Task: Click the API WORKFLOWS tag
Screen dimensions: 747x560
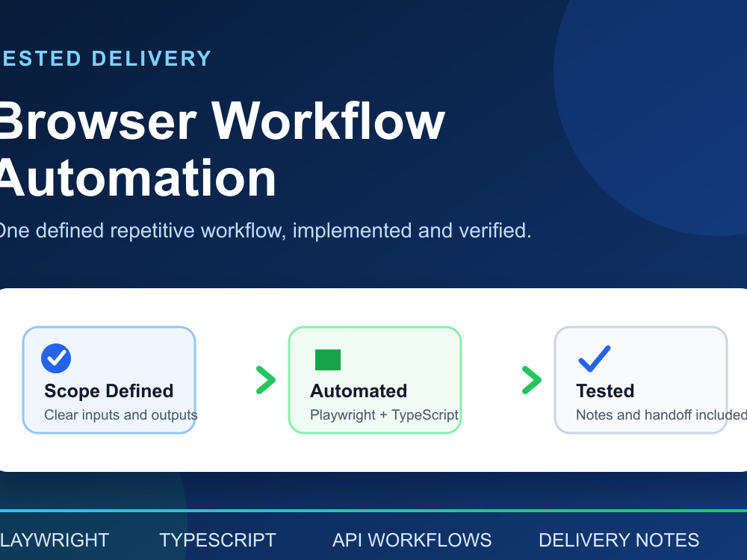Action: (x=412, y=540)
